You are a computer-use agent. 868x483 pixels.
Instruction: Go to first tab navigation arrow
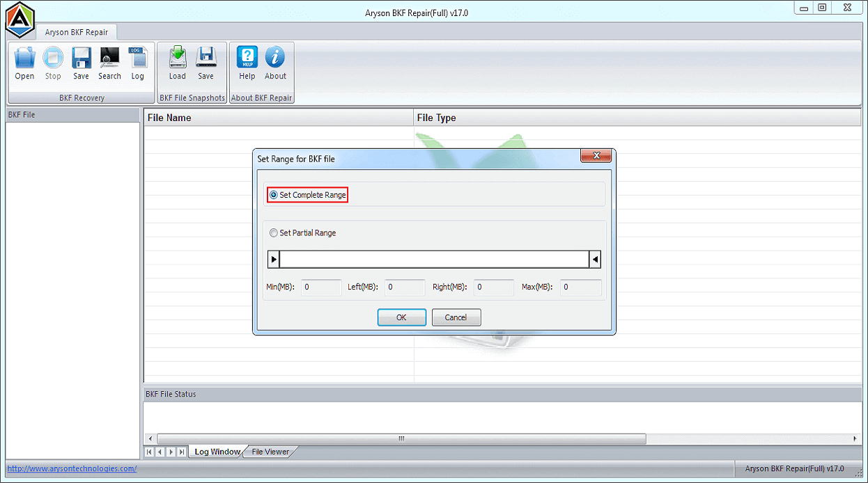[x=149, y=452]
